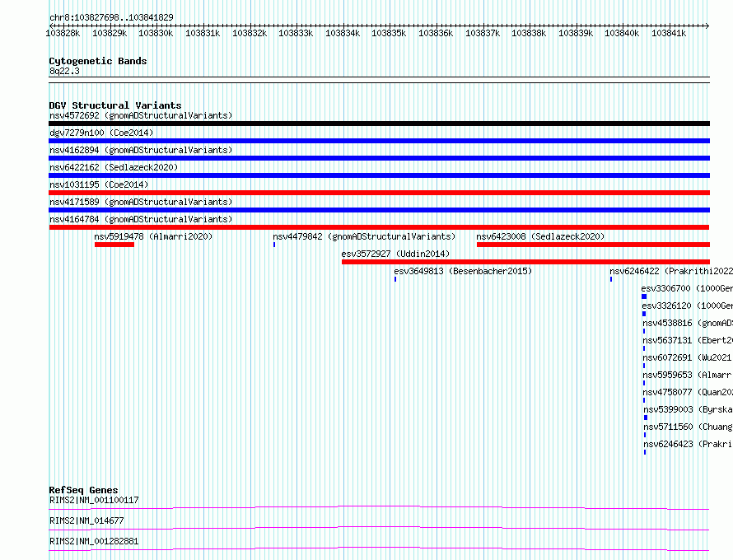
Task: Click the Cytogenetic Bands track title
Action: tap(98, 61)
